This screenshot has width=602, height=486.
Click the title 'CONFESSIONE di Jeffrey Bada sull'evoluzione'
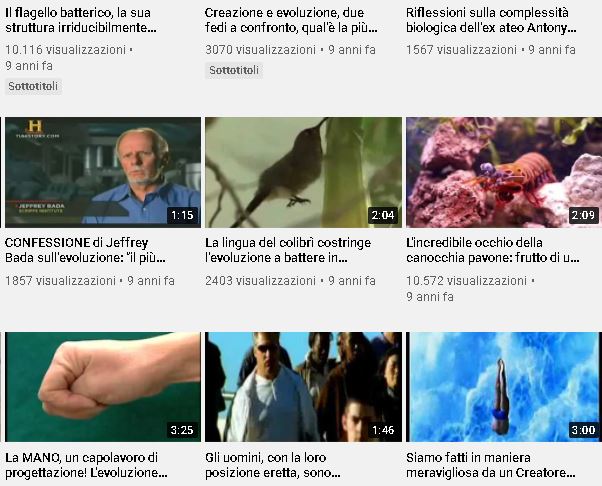85,250
